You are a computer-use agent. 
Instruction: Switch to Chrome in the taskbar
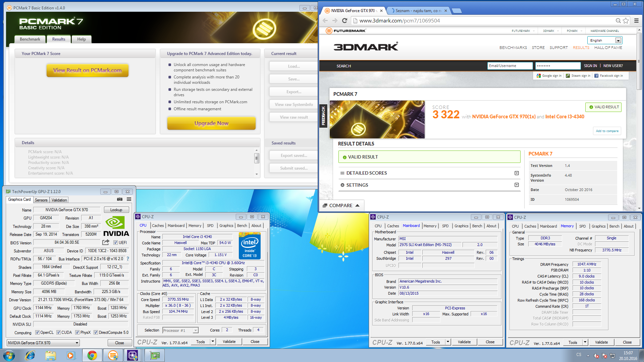pos(92,355)
